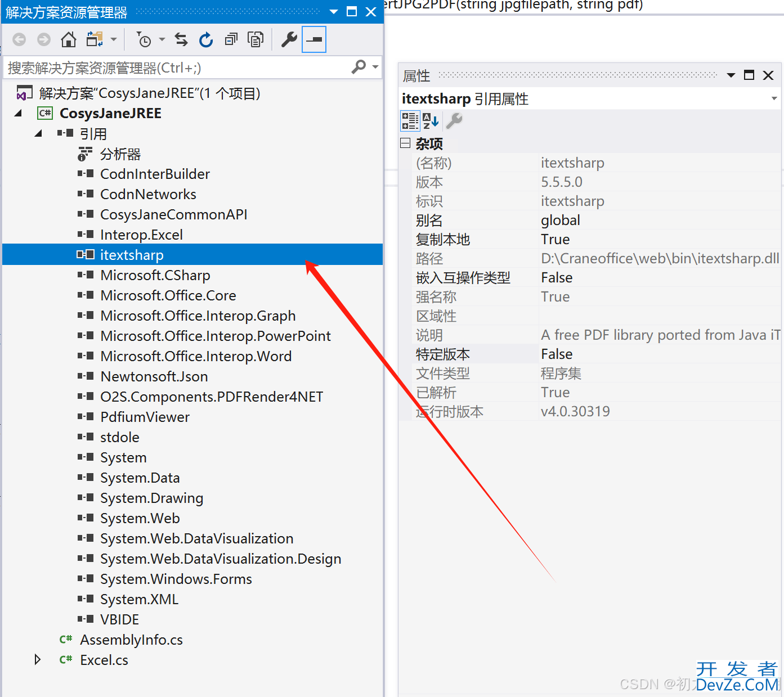
Task: Click the 别名 value global
Action: (561, 221)
